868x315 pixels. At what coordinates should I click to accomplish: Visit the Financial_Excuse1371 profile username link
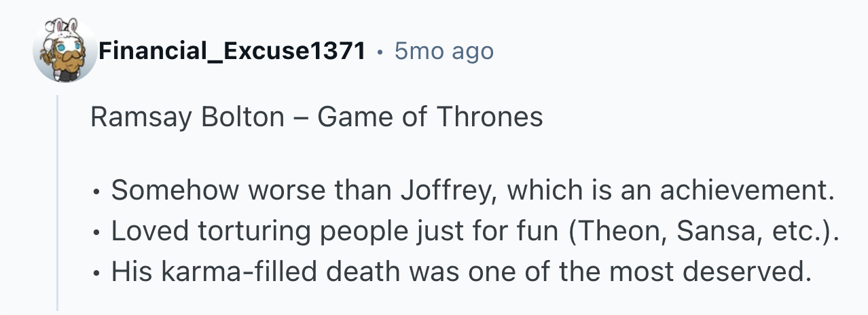(x=232, y=51)
